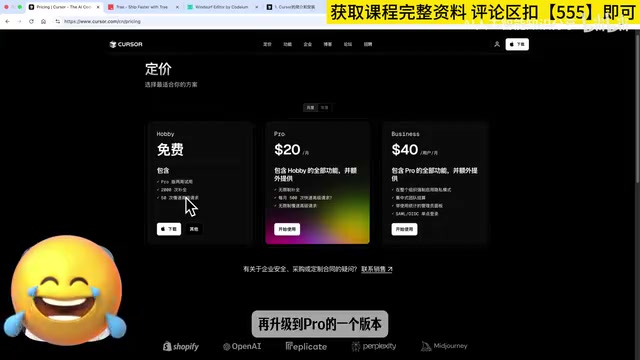Close the Trae tab
Image resolution: width=640 pixels, height=360 pixels.
coord(177,7)
